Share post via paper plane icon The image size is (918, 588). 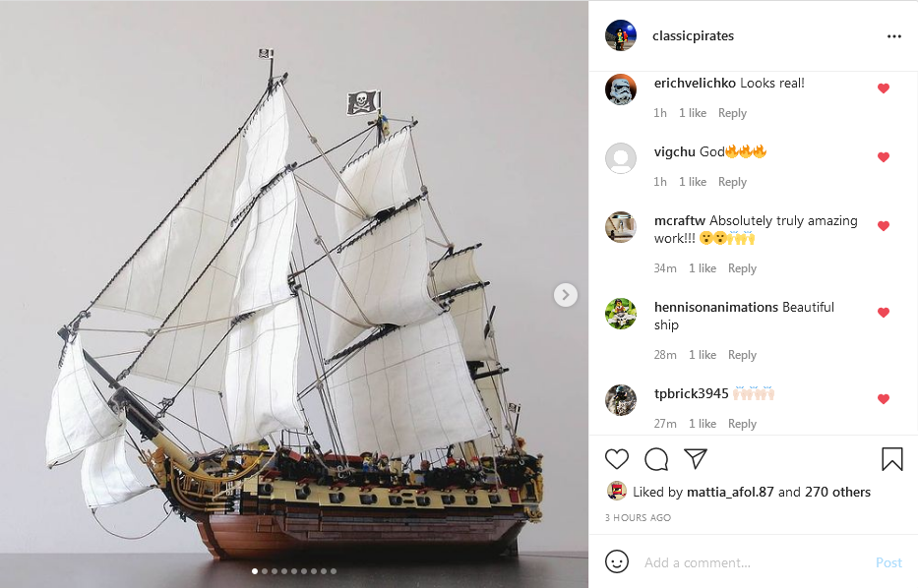click(x=696, y=458)
